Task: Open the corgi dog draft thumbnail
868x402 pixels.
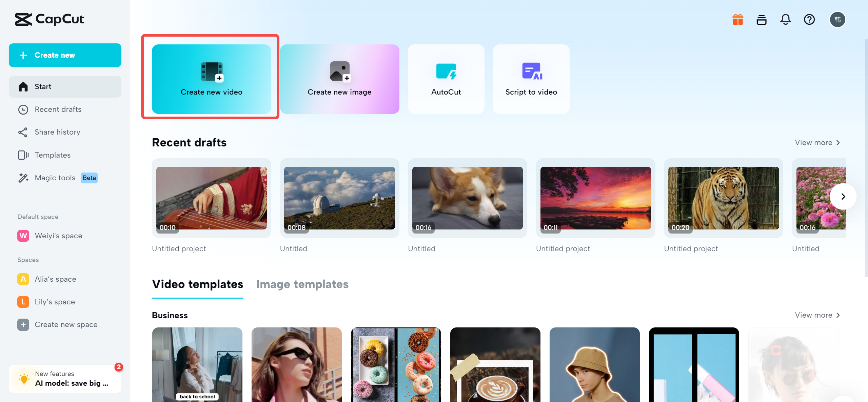Action: pos(467,198)
